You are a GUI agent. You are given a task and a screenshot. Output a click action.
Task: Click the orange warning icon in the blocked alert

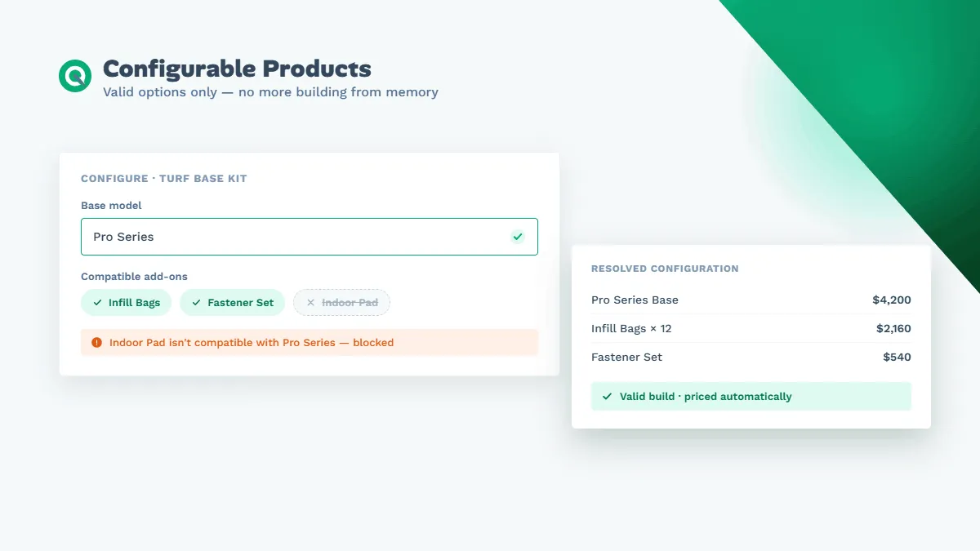coord(97,343)
